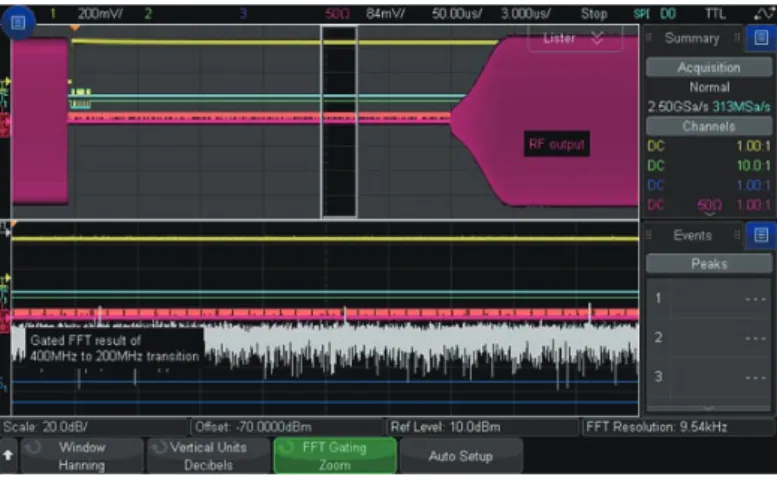777x480 pixels.
Task: Toggle channel 2 indicator in top bar
Action: coord(148,14)
